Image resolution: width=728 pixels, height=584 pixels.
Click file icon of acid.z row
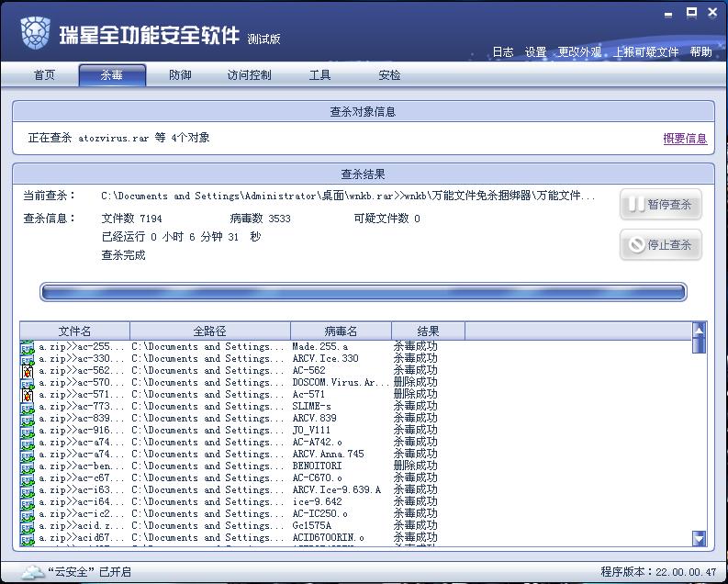pyautogui.click(x=27, y=526)
